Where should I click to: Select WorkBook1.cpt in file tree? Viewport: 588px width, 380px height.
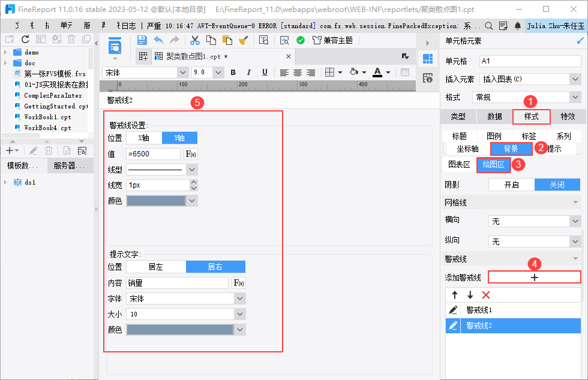pyautogui.click(x=47, y=117)
